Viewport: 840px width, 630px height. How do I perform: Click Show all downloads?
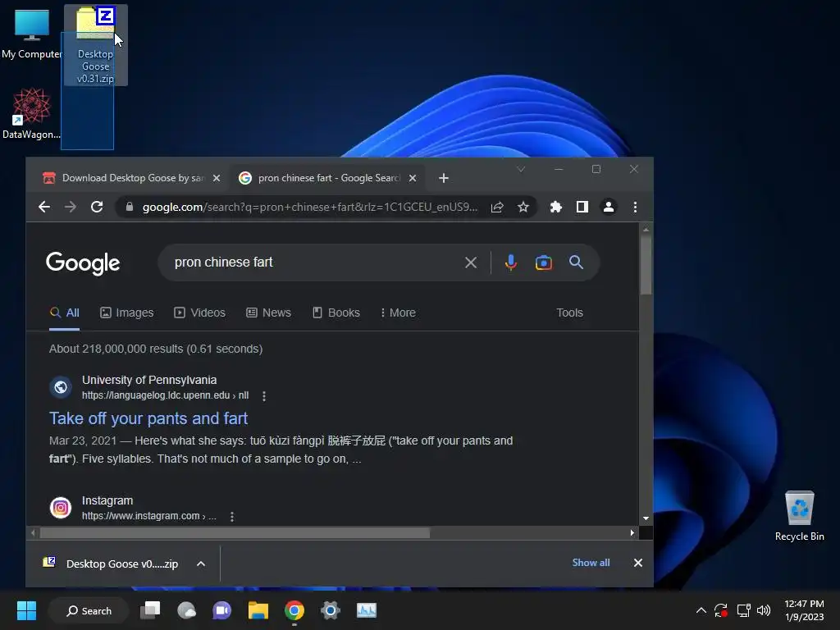pyautogui.click(x=591, y=563)
